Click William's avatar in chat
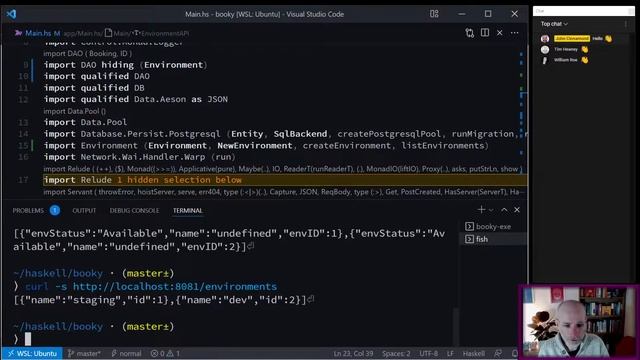This screenshot has width=640, height=360. click(545, 60)
